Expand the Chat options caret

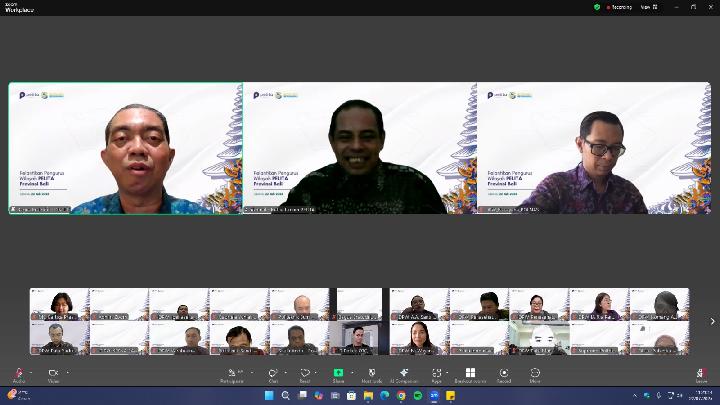[285, 372]
